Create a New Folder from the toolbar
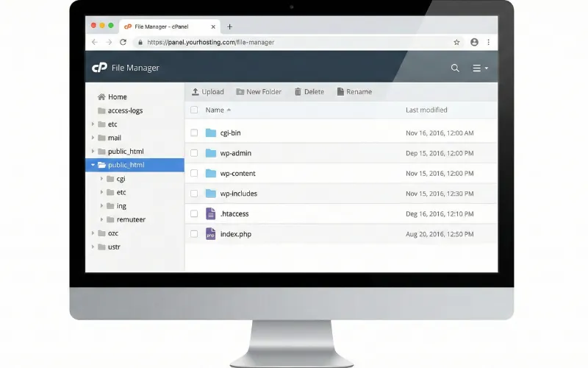Screen dimensions: 588x368 pyautogui.click(x=259, y=91)
